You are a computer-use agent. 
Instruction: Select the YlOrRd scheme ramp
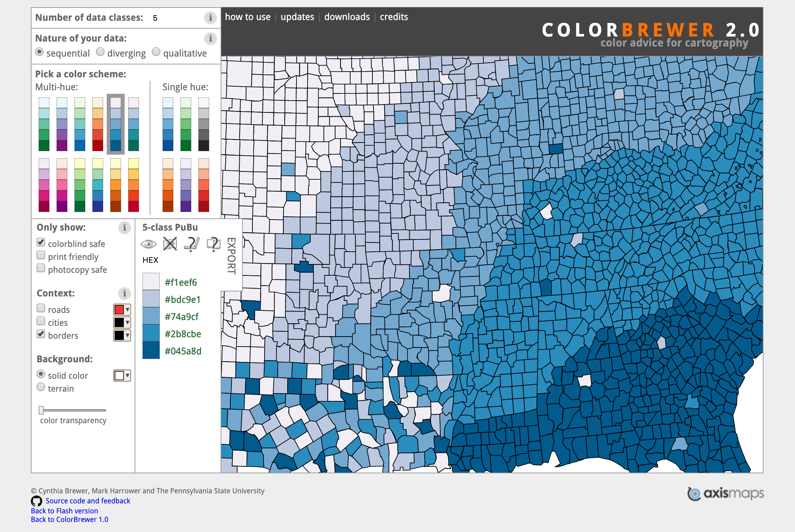click(134, 185)
